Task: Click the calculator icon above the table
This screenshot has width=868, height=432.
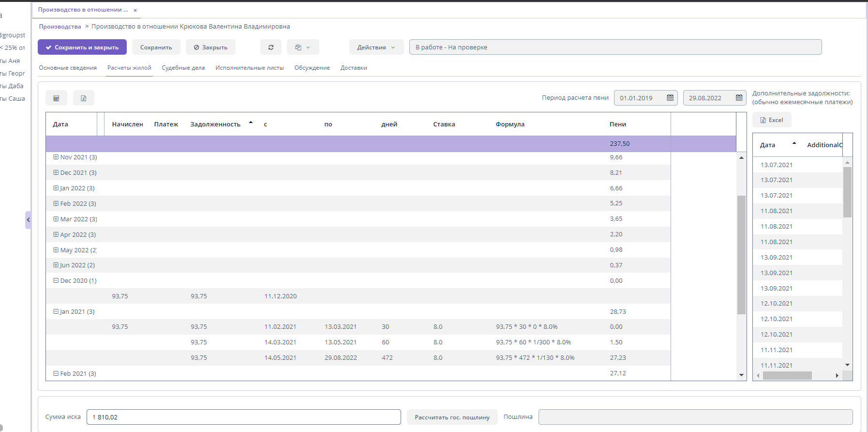Action: pyautogui.click(x=56, y=98)
